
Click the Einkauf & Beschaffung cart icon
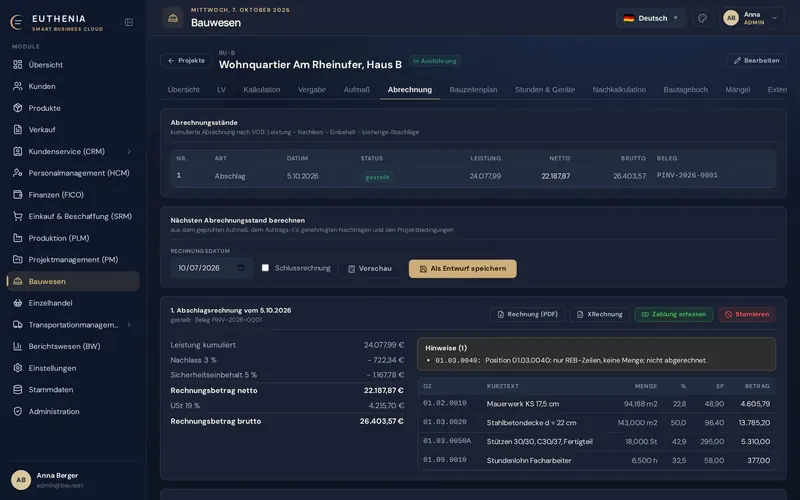(18, 216)
